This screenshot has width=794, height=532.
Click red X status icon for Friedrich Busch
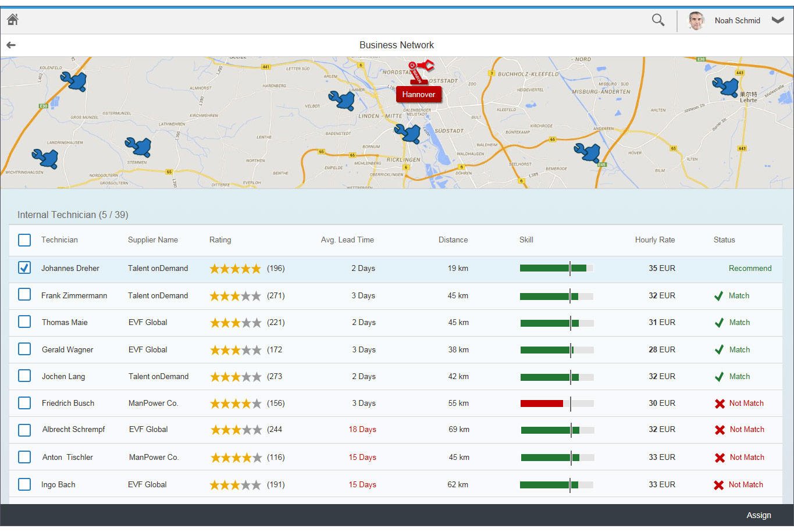[x=720, y=404]
